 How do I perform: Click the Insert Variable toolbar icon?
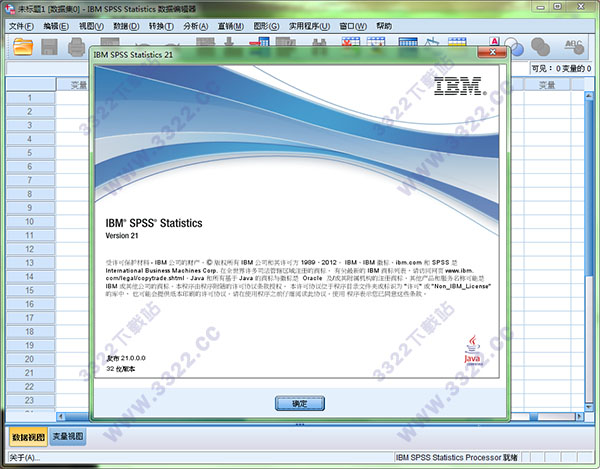376,42
